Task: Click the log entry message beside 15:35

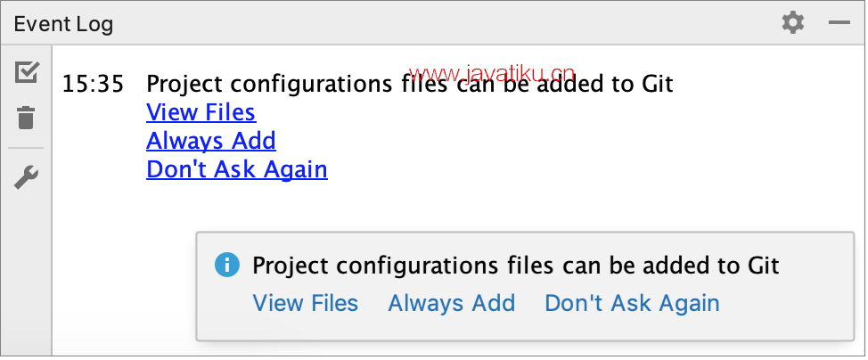Action: (x=410, y=84)
